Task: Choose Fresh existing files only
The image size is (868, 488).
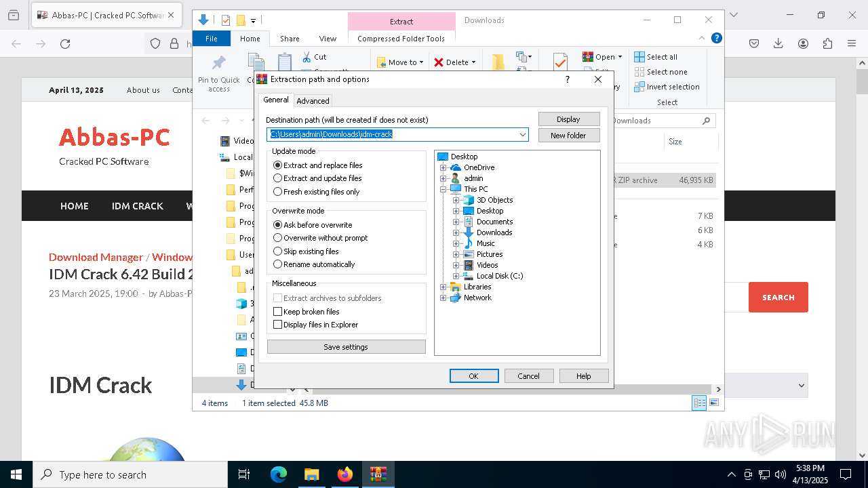Action: [x=316, y=192]
